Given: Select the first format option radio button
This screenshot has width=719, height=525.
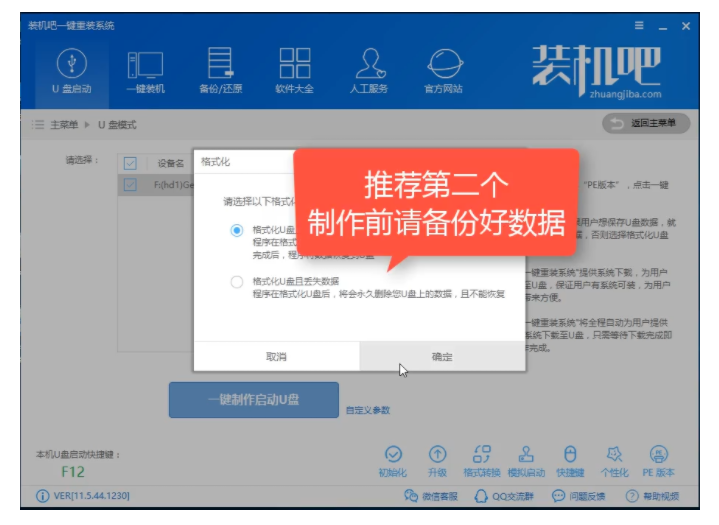Looking at the screenshot, I should pyautogui.click(x=237, y=230).
